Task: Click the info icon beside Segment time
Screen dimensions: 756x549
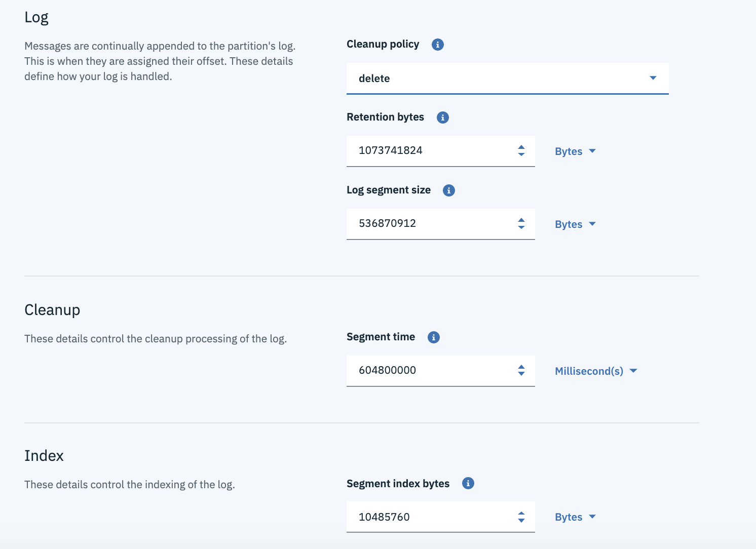Action: 434,337
